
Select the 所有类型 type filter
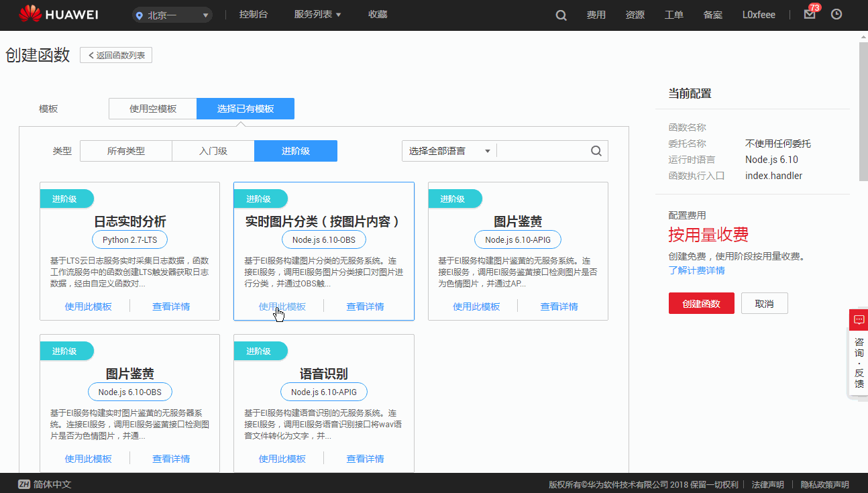pyautogui.click(x=125, y=151)
